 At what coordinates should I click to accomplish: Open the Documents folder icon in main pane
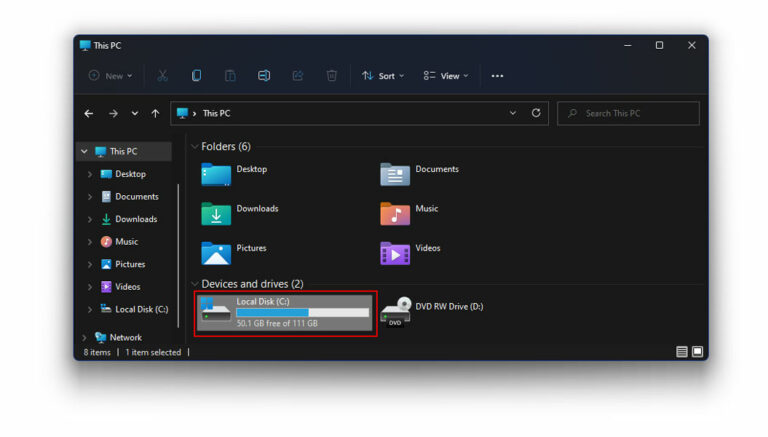pos(395,174)
